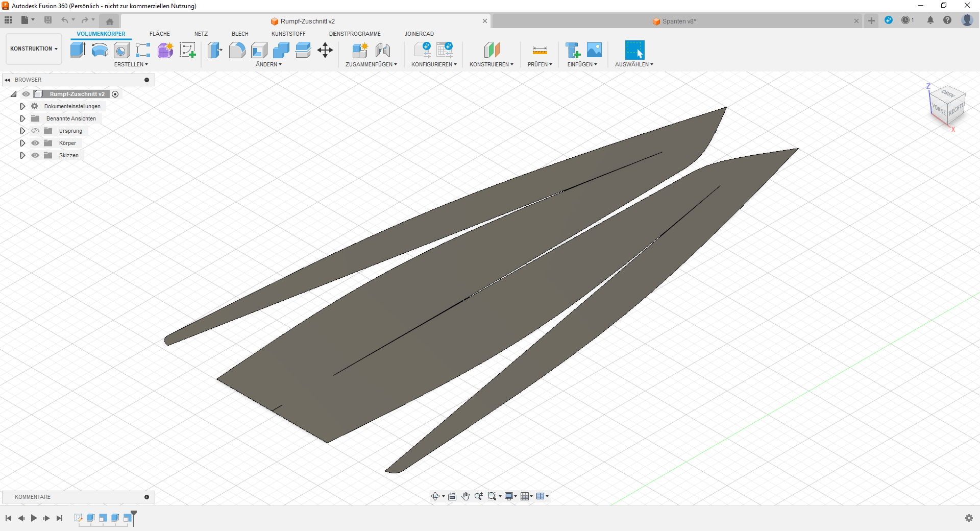Screen dimensions: 980x531
Task: Hide the Skizzen folder
Action: [x=35, y=155]
